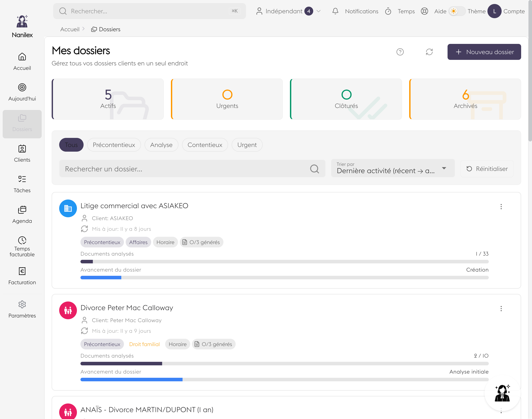Navigate to Accueil via the breadcrumb
This screenshot has height=419, width=532.
pos(70,29)
